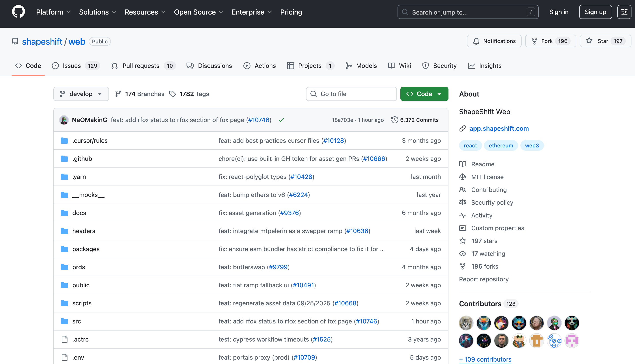Switch to the Issues tab
The height and width of the screenshot is (364, 635).
tap(71, 66)
